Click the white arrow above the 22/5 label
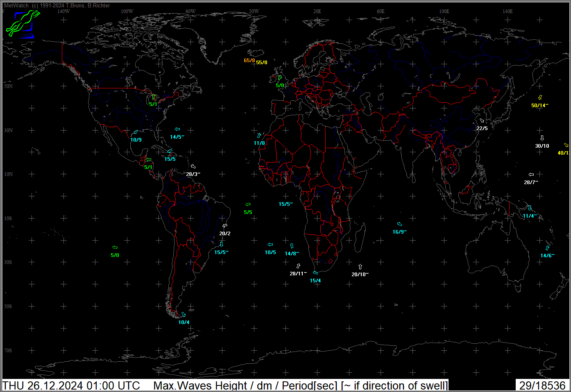Image resolution: width=571 pixels, height=392 pixels. pos(482,121)
